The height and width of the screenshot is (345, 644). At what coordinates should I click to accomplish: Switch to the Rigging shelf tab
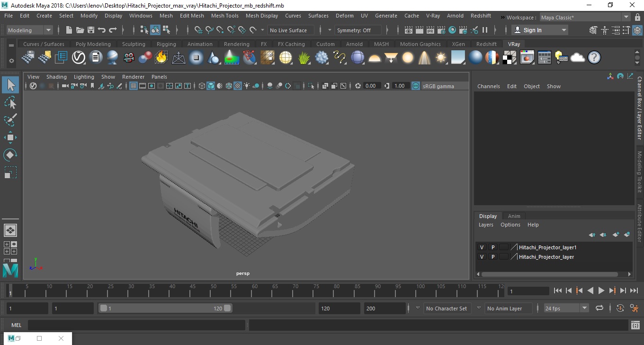166,44
